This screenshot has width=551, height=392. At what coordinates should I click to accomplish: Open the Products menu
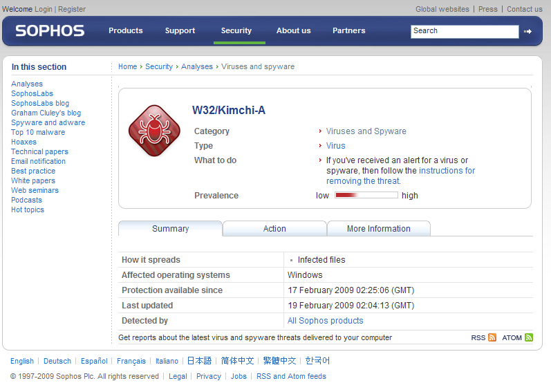pos(125,30)
